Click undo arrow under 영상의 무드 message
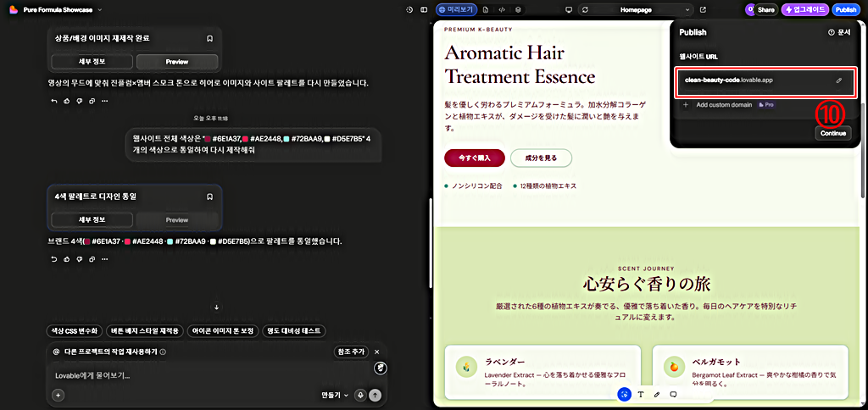 tap(54, 101)
